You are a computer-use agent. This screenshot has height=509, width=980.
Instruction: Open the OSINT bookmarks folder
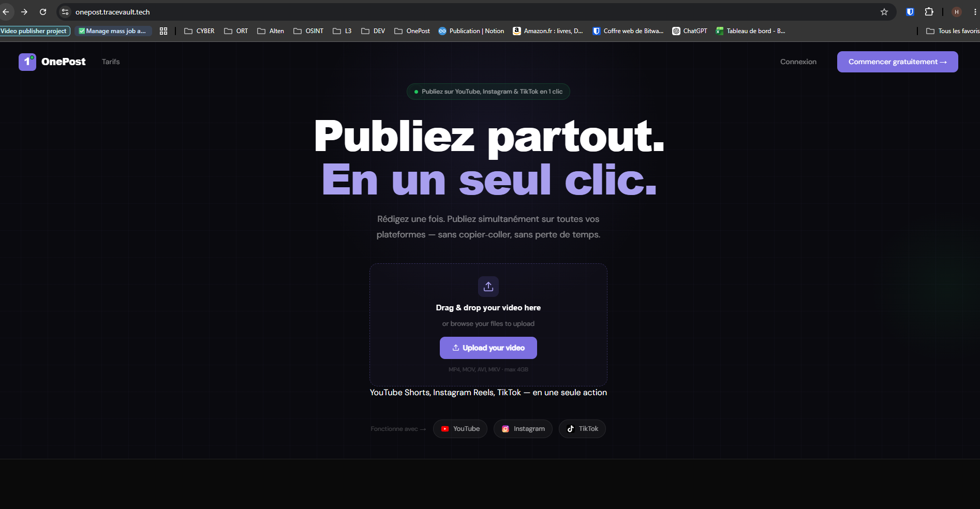pos(308,31)
